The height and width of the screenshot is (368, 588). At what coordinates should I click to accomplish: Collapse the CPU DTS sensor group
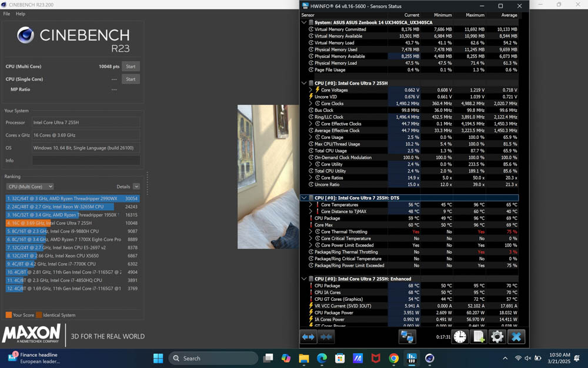(x=304, y=198)
